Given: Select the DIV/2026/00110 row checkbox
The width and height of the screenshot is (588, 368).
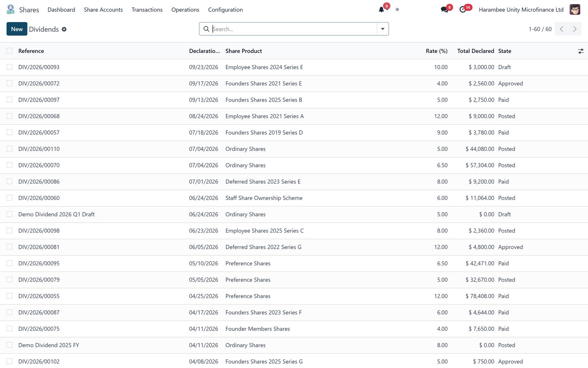Looking at the screenshot, I should pyautogui.click(x=10, y=149).
